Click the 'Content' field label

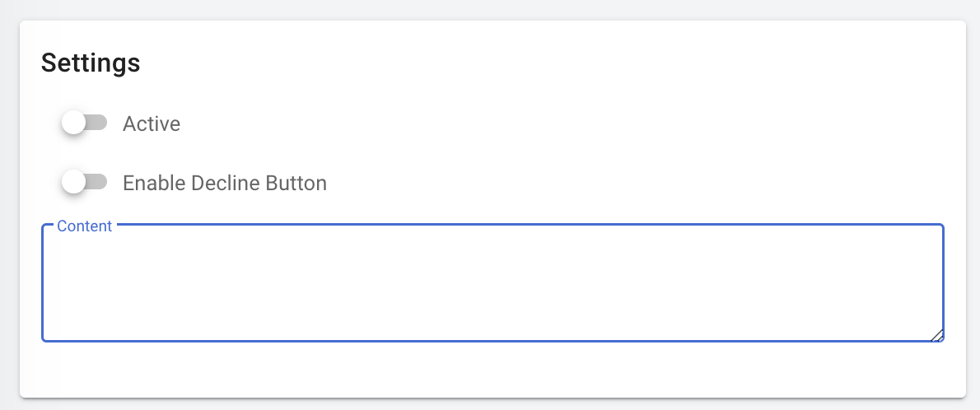click(x=84, y=226)
